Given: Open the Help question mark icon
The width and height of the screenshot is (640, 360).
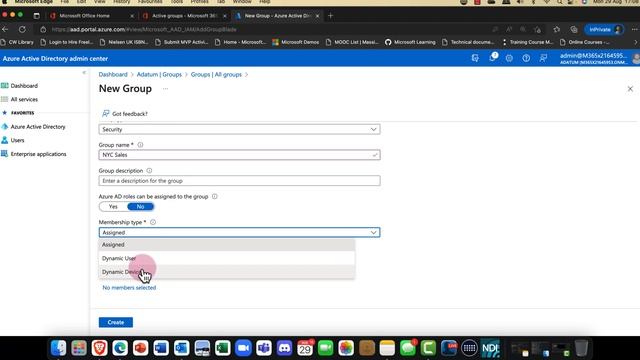Looking at the screenshot, I should (x=526, y=58).
